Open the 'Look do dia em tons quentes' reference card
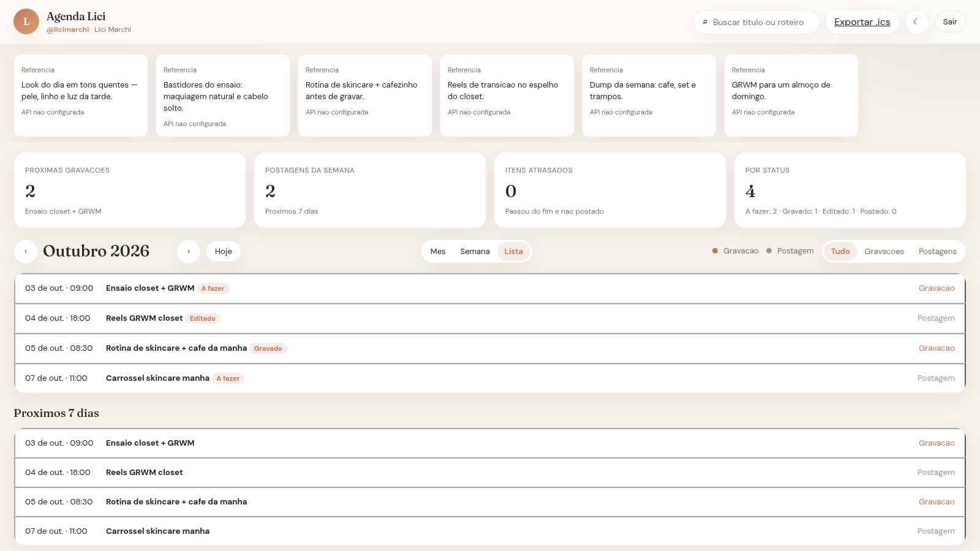 (x=81, y=96)
